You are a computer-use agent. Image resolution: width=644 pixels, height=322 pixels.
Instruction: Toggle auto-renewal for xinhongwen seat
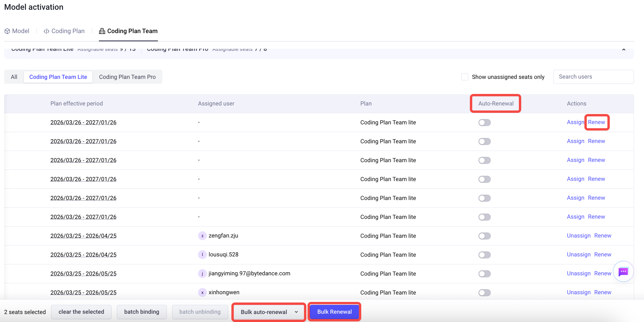point(484,292)
